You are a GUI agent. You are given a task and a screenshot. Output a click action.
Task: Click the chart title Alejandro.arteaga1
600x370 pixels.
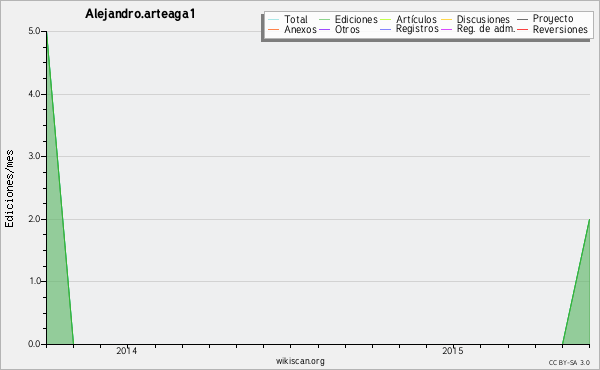140,14
